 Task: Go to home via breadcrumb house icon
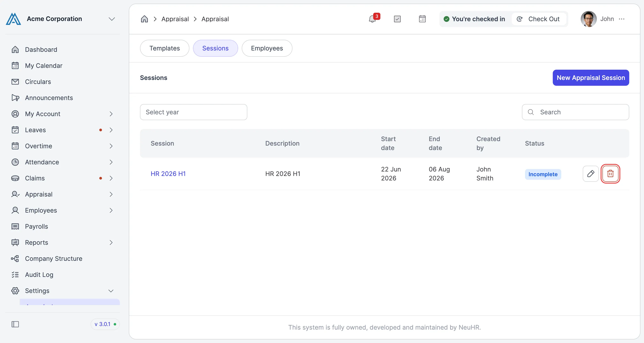point(144,19)
